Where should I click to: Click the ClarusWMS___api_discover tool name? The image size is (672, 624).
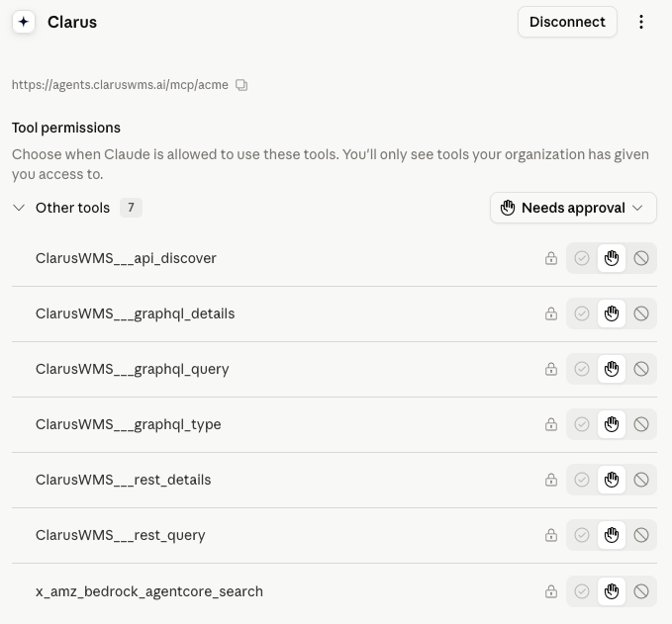coord(126,258)
